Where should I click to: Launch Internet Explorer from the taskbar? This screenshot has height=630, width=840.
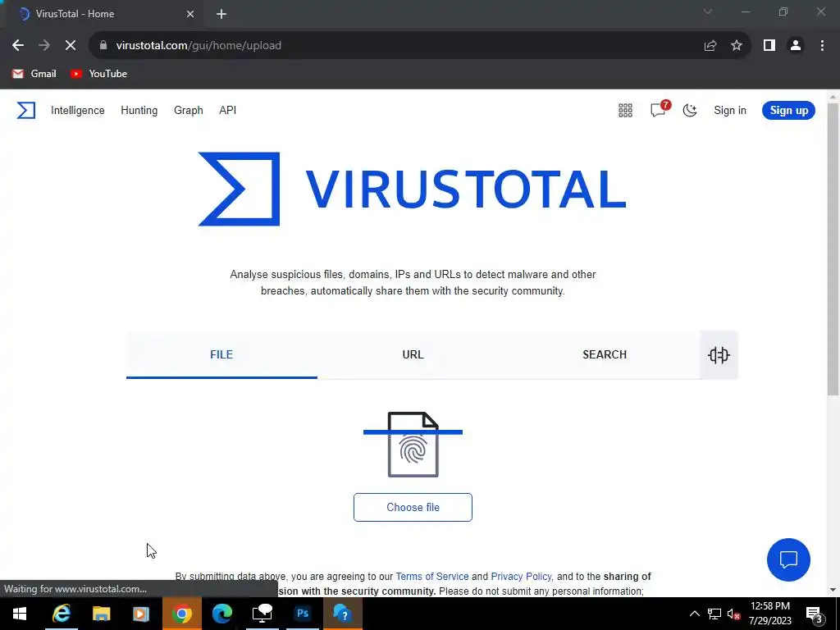62,614
